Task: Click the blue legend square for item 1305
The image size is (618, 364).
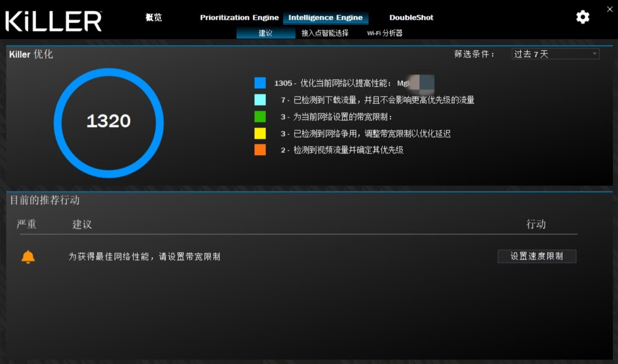Action: click(260, 83)
